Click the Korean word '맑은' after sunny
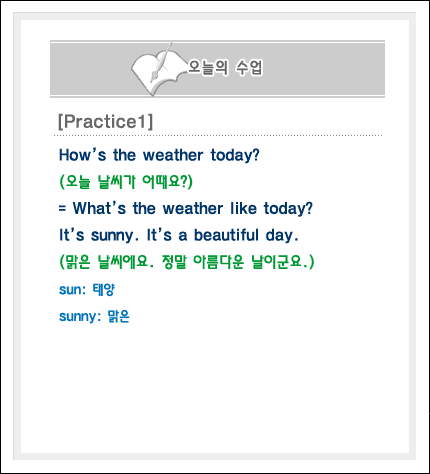The width and height of the screenshot is (430, 474). [x=118, y=316]
